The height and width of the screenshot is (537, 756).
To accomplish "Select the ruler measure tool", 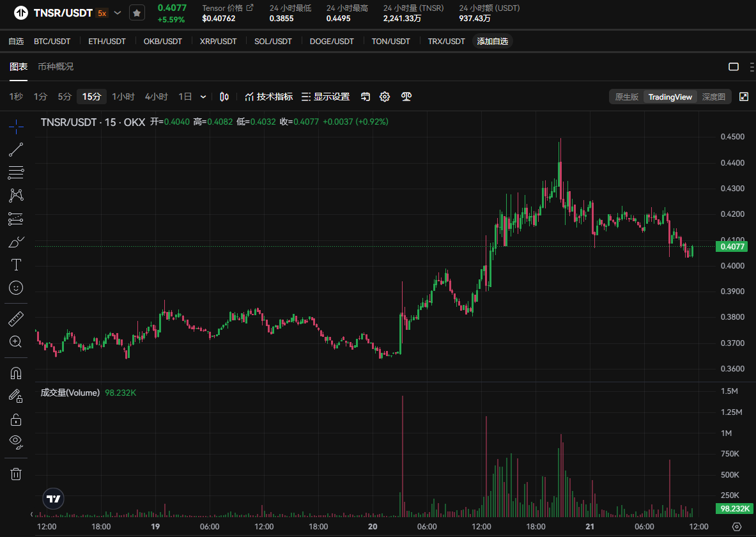I will [16, 318].
